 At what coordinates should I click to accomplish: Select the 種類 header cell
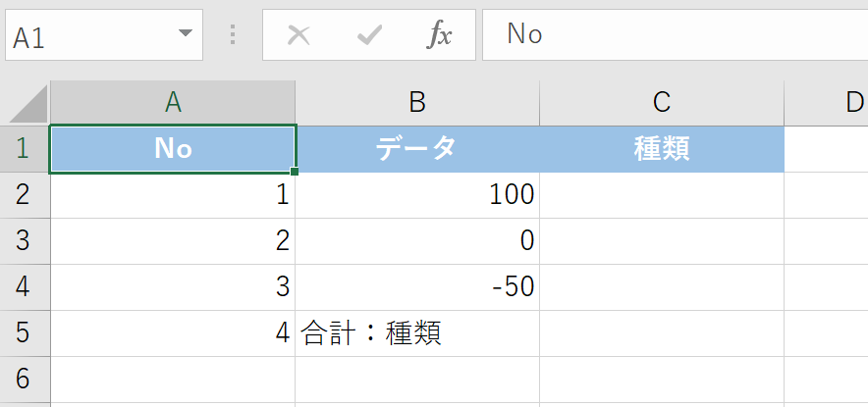point(662,149)
